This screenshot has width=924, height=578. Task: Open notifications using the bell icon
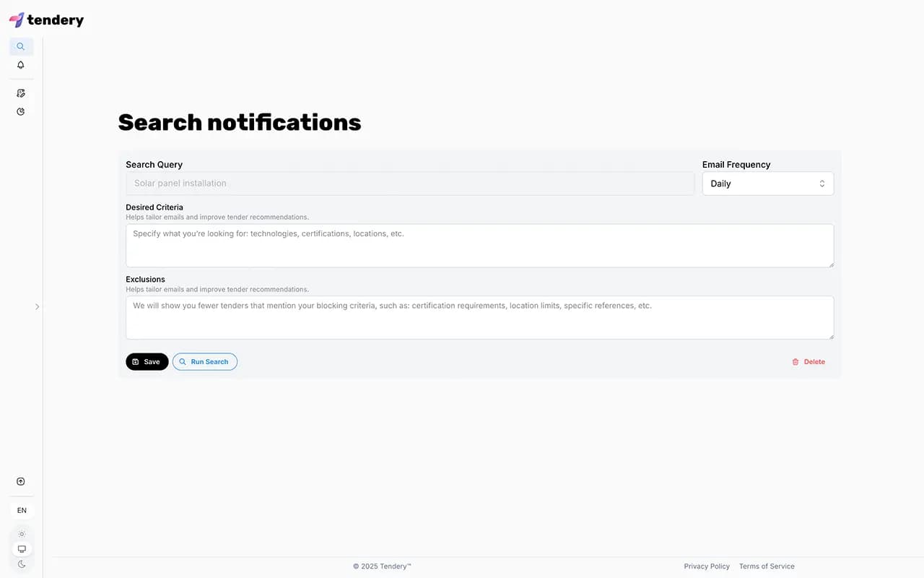[x=21, y=64]
